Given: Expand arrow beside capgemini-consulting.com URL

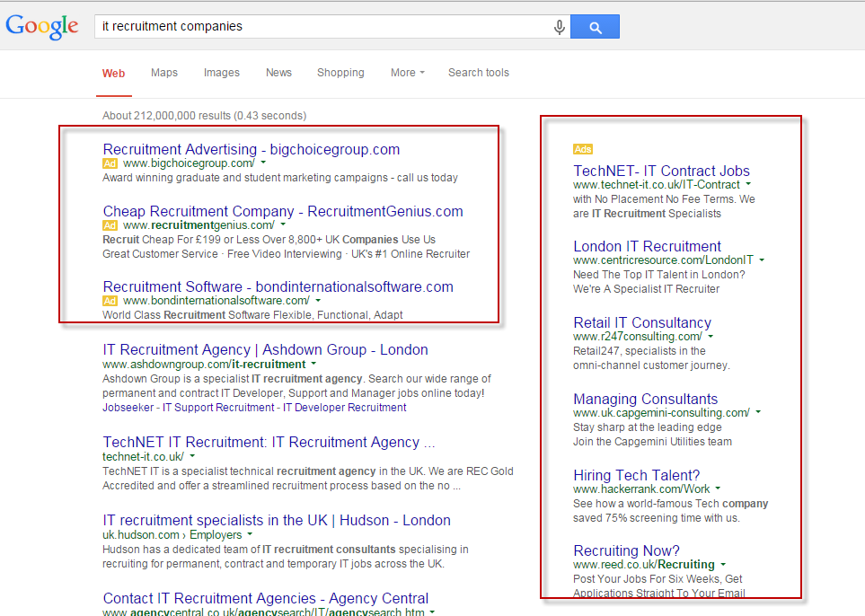Looking at the screenshot, I should 758,412.
